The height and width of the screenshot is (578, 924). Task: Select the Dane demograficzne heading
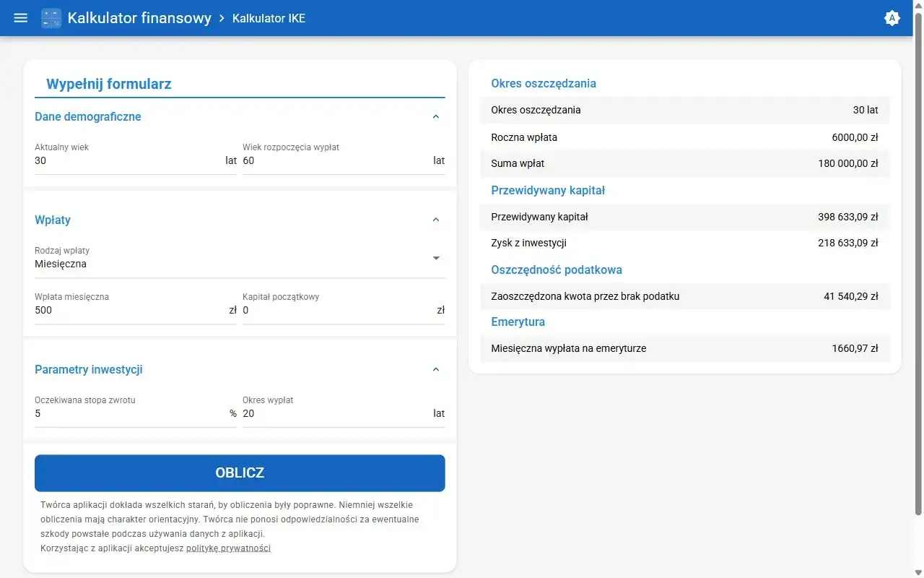pos(88,116)
